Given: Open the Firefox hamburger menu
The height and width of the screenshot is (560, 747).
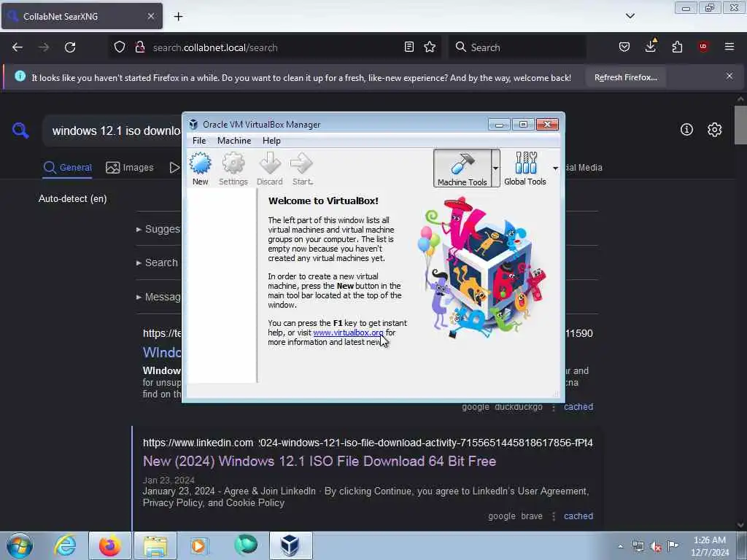Looking at the screenshot, I should pyautogui.click(x=729, y=47).
